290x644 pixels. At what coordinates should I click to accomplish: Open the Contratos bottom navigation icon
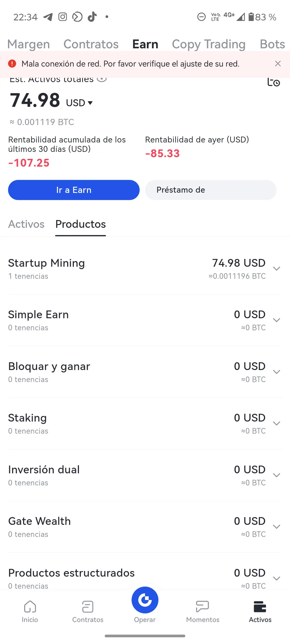click(x=88, y=607)
